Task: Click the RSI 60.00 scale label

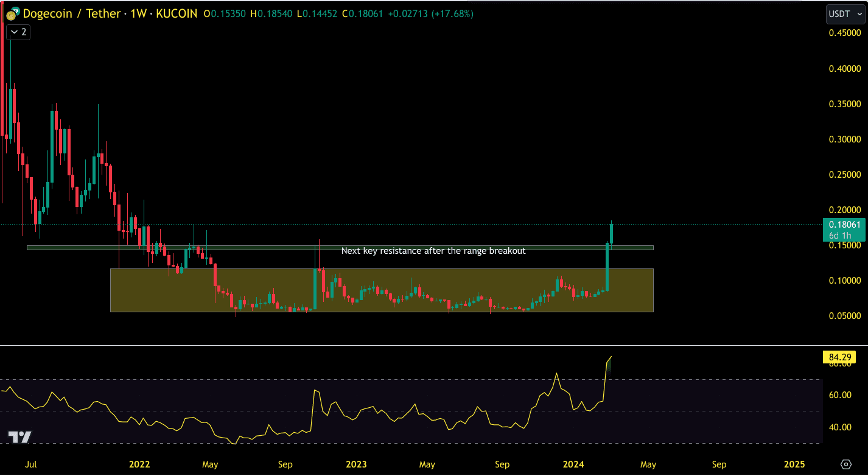Action: tap(839, 395)
